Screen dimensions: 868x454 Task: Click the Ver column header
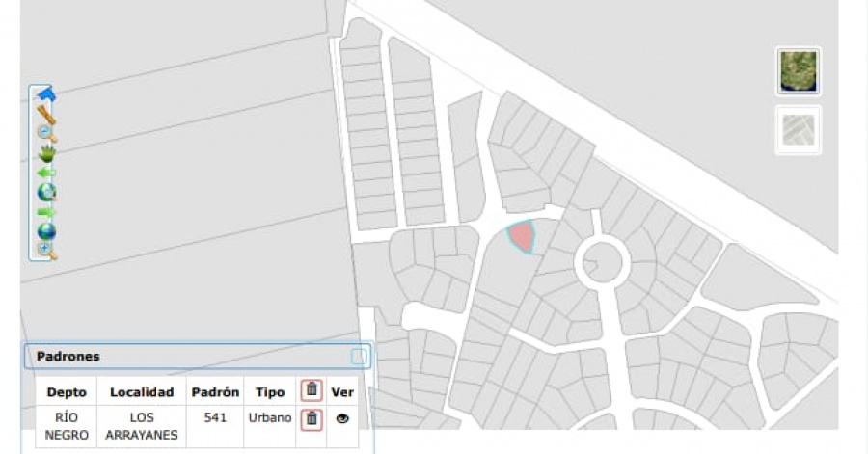point(342,392)
